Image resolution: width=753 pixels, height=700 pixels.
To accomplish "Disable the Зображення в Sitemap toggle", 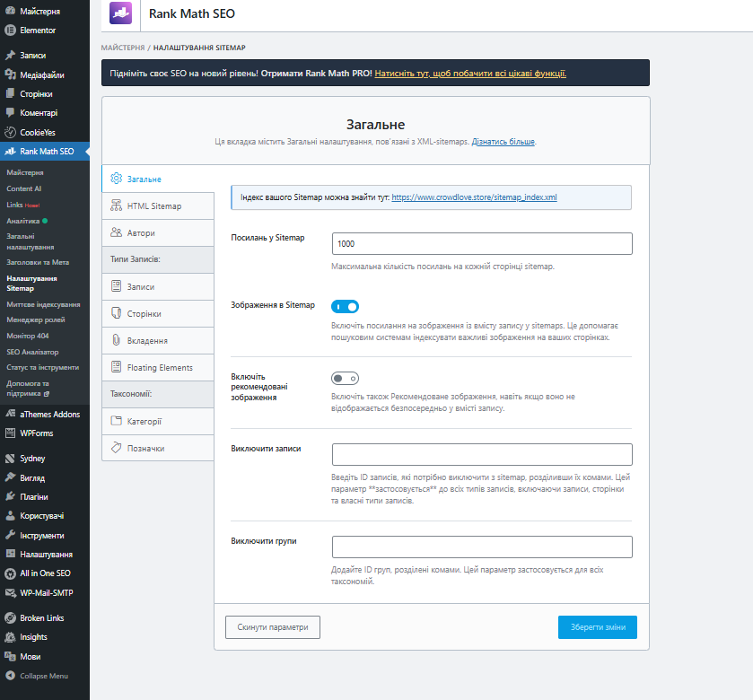I will point(345,306).
